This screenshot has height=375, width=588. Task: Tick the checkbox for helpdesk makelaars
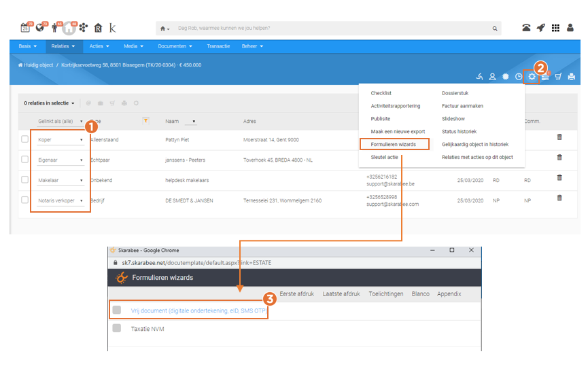24,179
